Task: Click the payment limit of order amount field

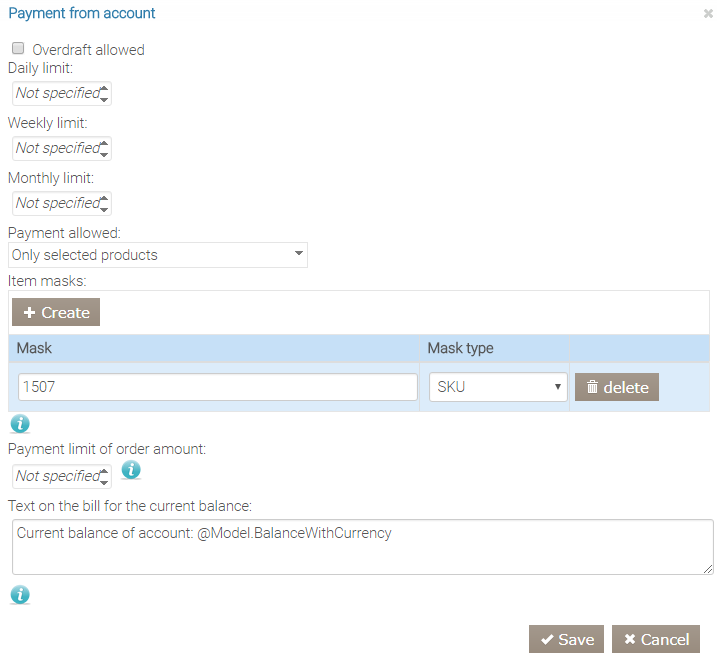Action: [56, 476]
